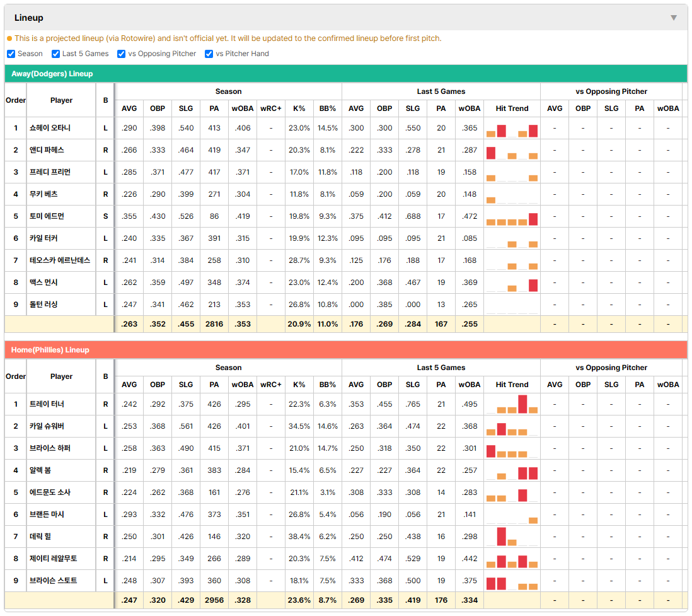Screen dimensions: 692x616
Task: Select player 브라이스 하퍼
Action: tap(50, 448)
